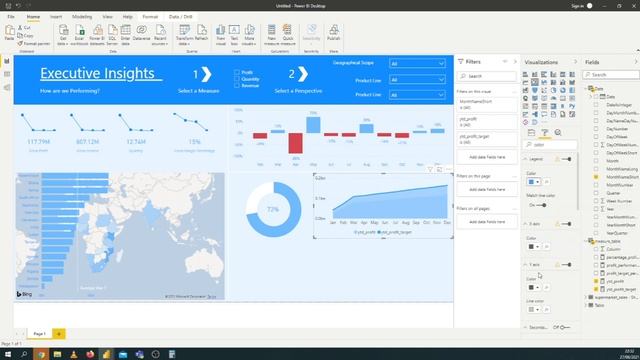
Task: Switch to Model view in left sidebar
Action: [x=7, y=87]
